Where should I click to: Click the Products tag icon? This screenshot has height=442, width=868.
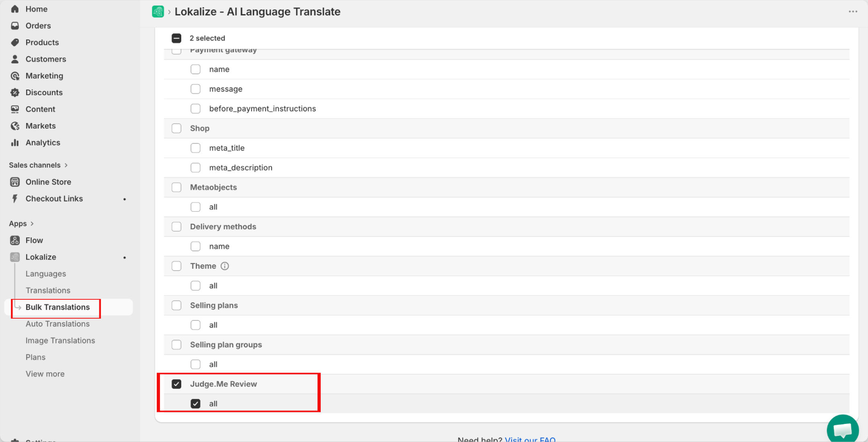click(15, 42)
